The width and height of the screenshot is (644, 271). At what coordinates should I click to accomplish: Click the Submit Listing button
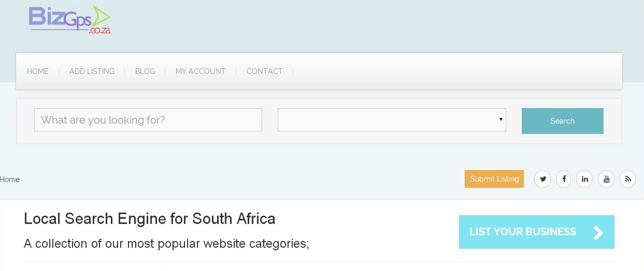(494, 179)
